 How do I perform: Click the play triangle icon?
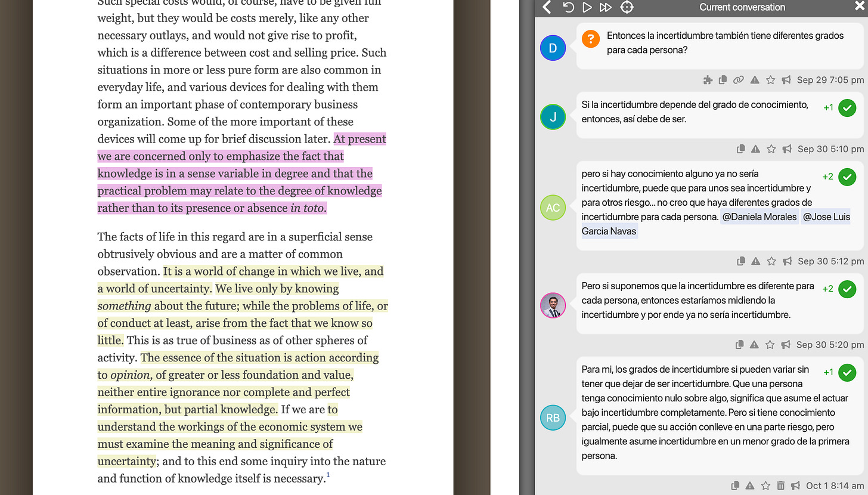coord(587,7)
